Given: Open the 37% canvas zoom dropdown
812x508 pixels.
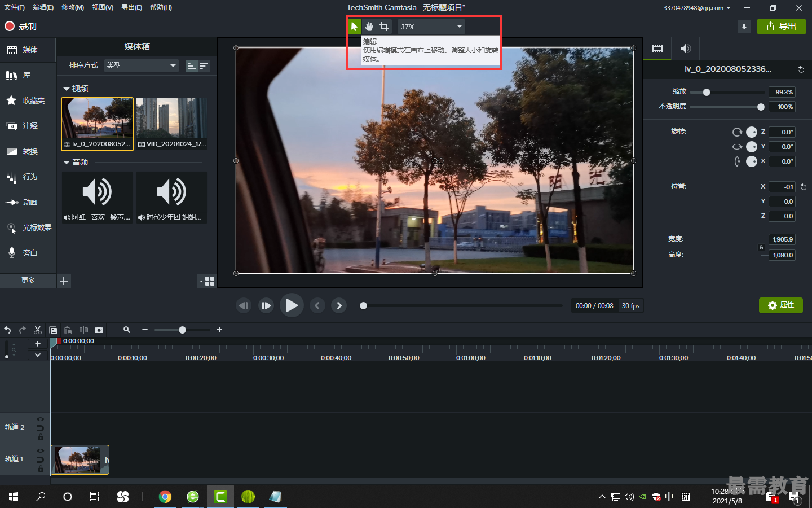Looking at the screenshot, I should (x=431, y=27).
